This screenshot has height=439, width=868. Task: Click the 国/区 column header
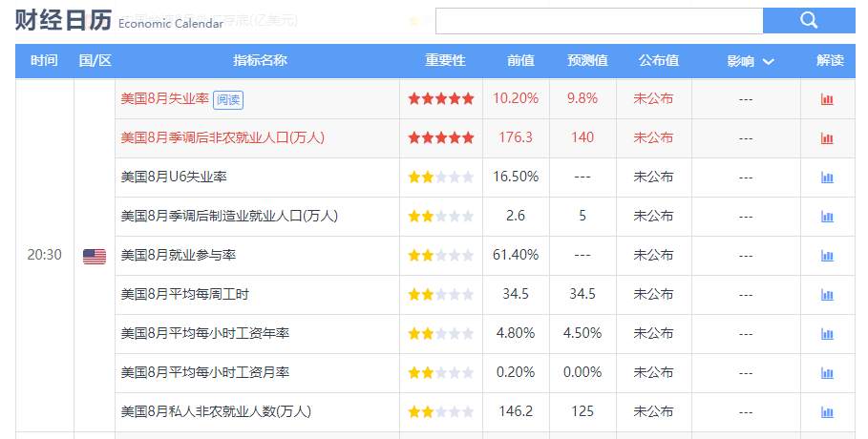(95, 60)
